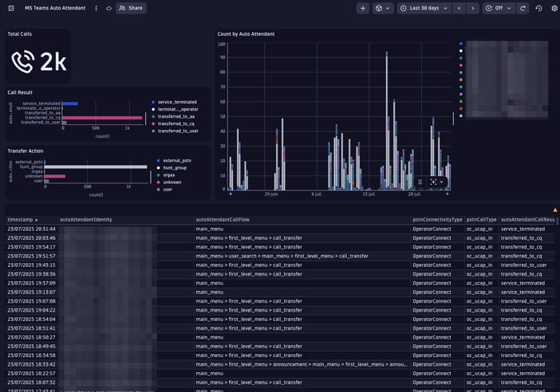Click the drag handle on the chart toolbar
The image size is (560, 392).
click(420, 182)
